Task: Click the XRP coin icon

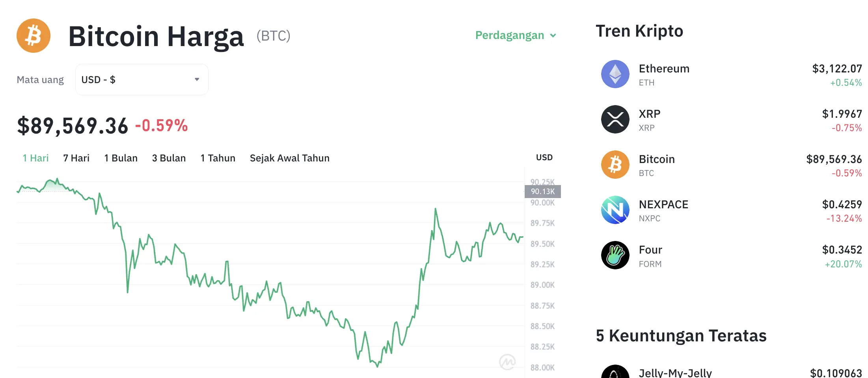Action: coord(615,119)
